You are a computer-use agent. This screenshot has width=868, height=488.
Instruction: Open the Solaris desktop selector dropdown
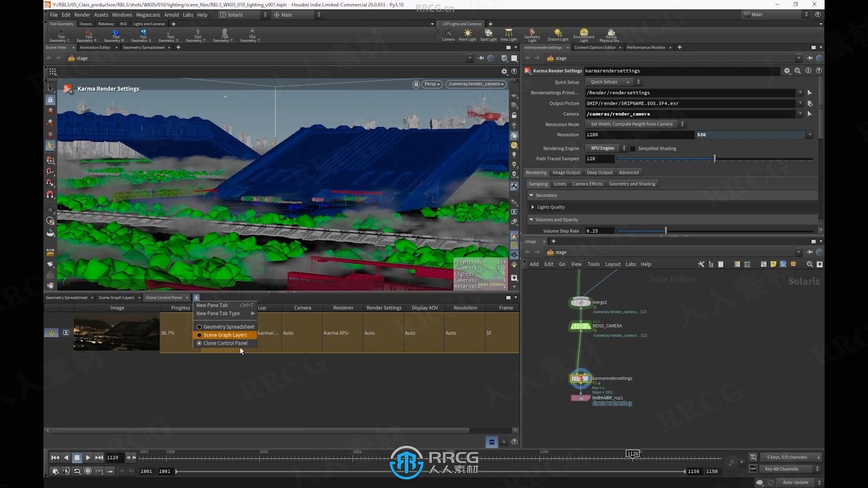pos(243,15)
